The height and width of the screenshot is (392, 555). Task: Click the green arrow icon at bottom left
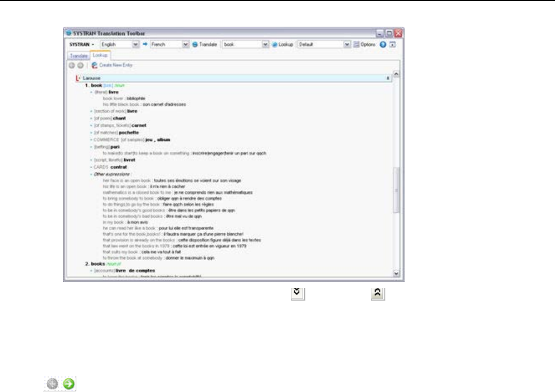click(x=69, y=384)
